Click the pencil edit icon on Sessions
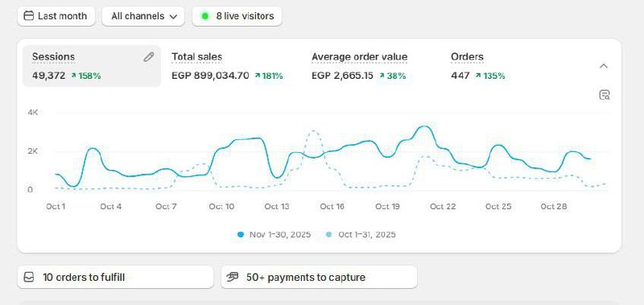 (148, 57)
